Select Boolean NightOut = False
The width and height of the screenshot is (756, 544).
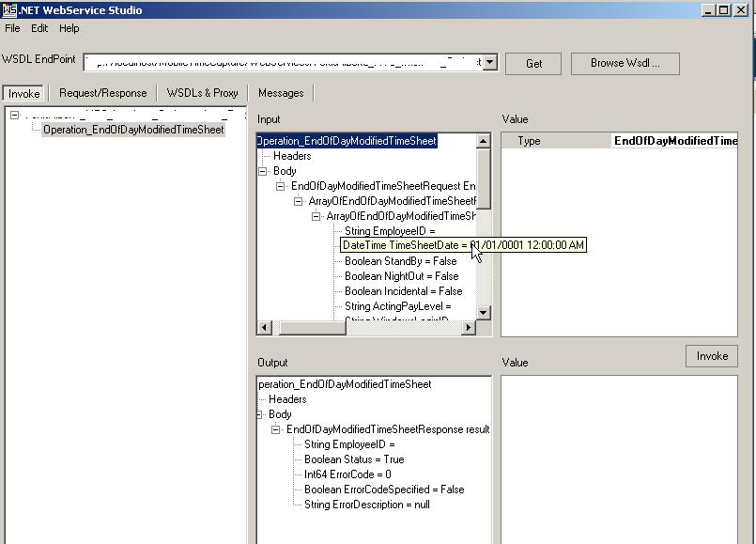(x=402, y=276)
